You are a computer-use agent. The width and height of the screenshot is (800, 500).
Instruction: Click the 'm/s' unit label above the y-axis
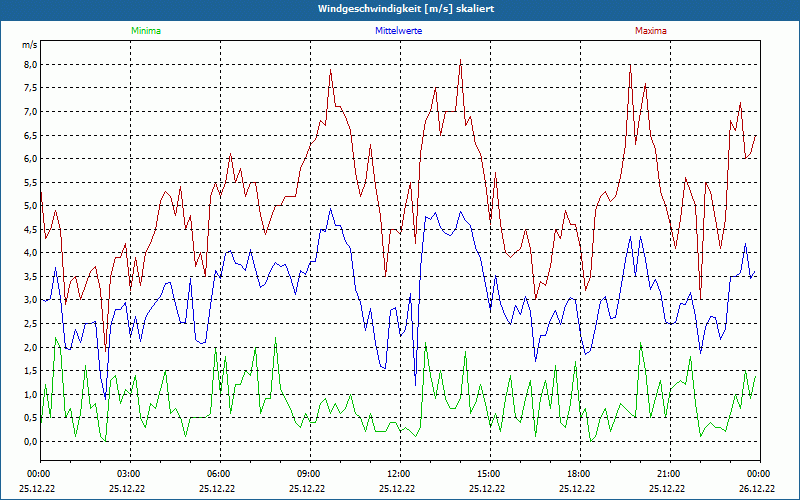coord(30,45)
